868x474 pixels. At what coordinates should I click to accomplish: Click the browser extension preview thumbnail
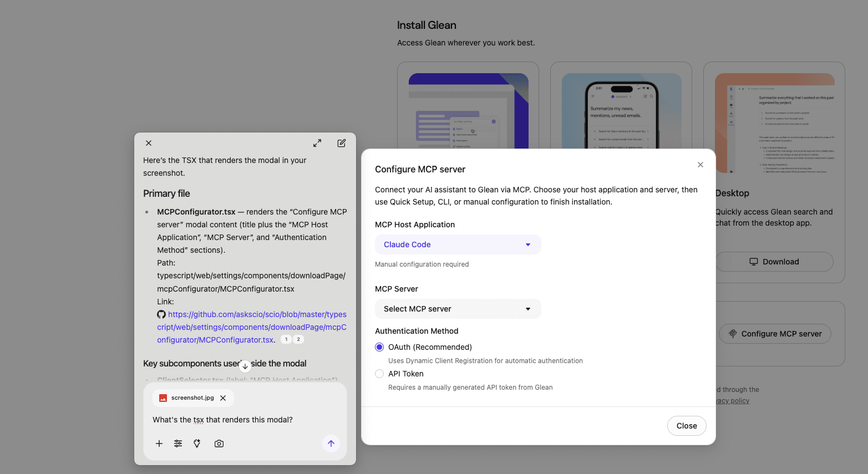pos(469,111)
